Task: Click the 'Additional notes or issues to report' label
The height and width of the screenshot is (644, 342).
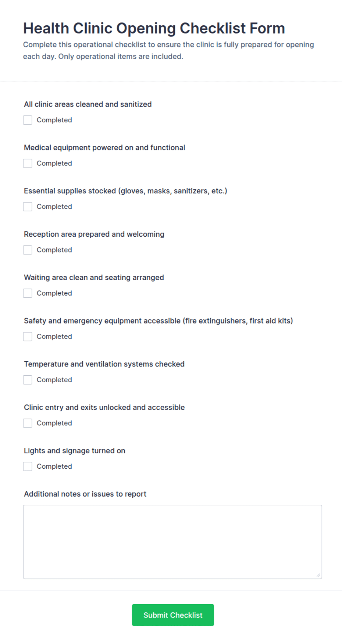Action: tap(85, 494)
